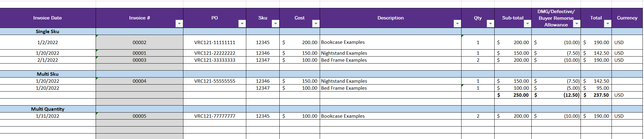Open the DMG/Defective Allowance filter dropdown

[x=577, y=24]
